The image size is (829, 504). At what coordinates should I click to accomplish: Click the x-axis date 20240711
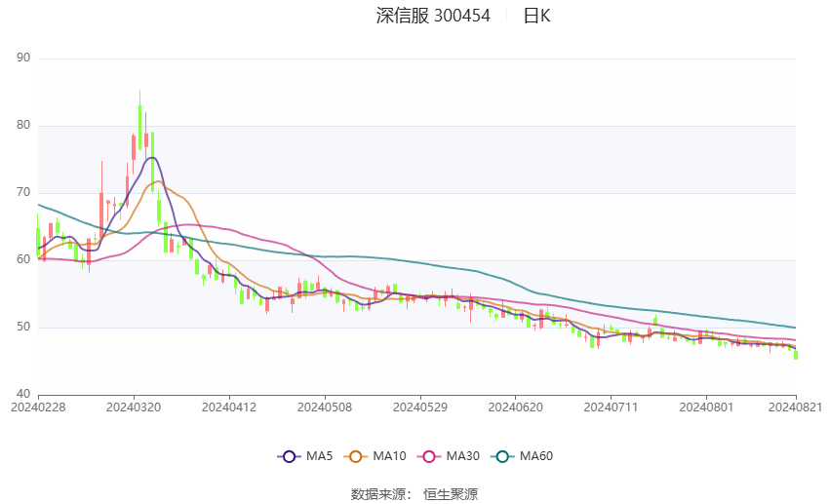[x=612, y=407]
